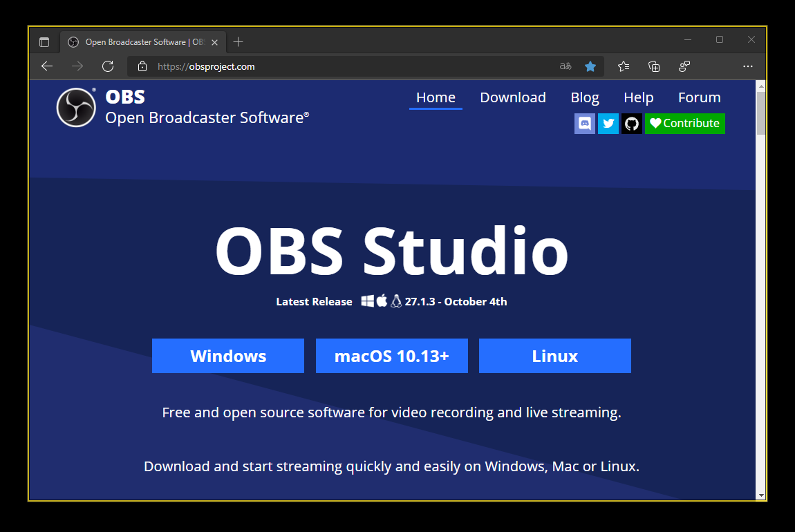Click the OBS logo in the header

coord(76,107)
